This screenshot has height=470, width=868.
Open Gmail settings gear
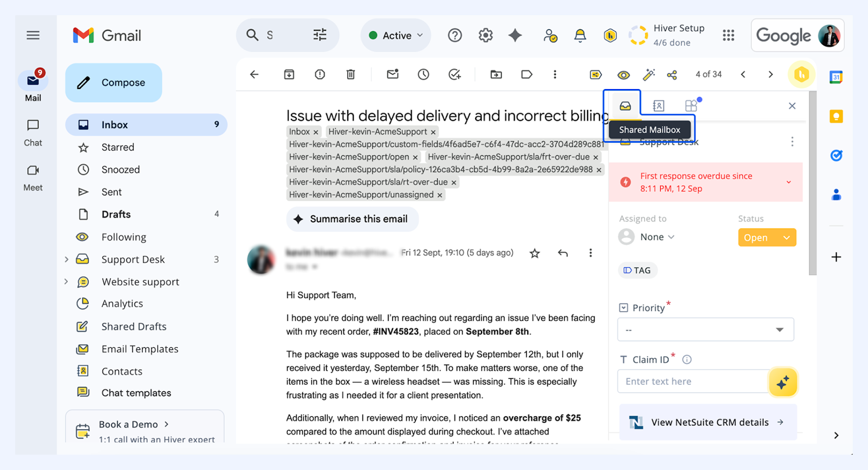[486, 35]
